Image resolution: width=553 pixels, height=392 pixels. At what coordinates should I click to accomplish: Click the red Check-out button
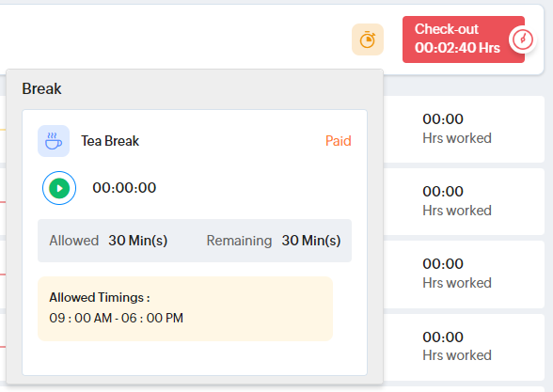click(x=464, y=39)
